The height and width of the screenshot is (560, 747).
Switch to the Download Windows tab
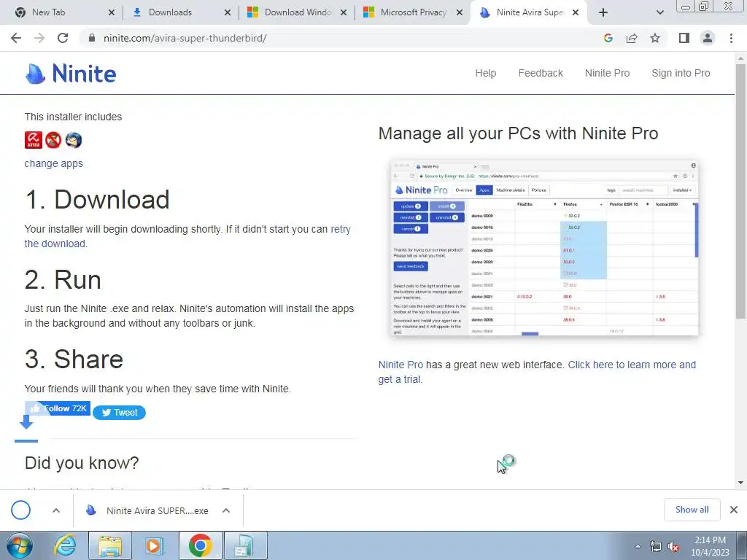pyautogui.click(x=296, y=12)
